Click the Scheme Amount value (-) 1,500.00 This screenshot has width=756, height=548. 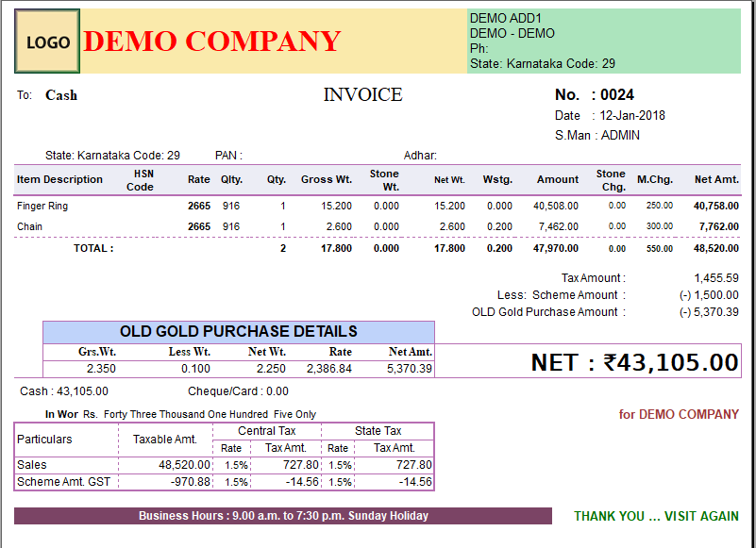tap(709, 295)
